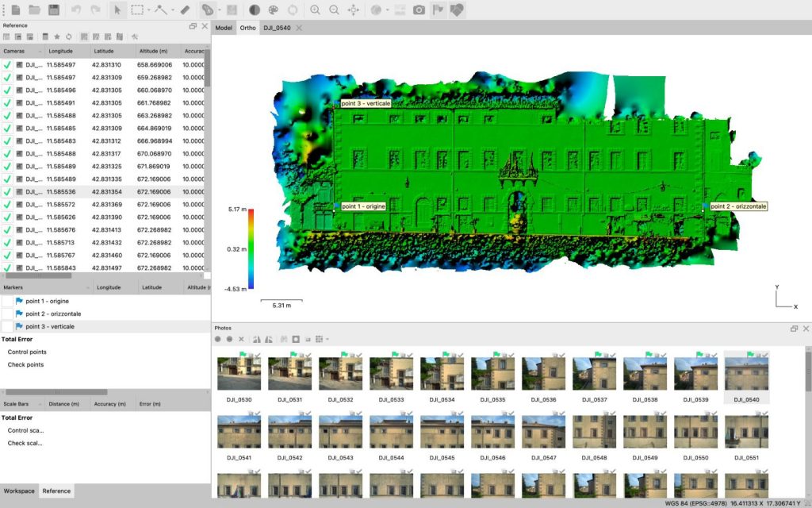Select the point 2 - orizzontale label in ortho view
This screenshot has height=508, width=812.
(x=738, y=206)
